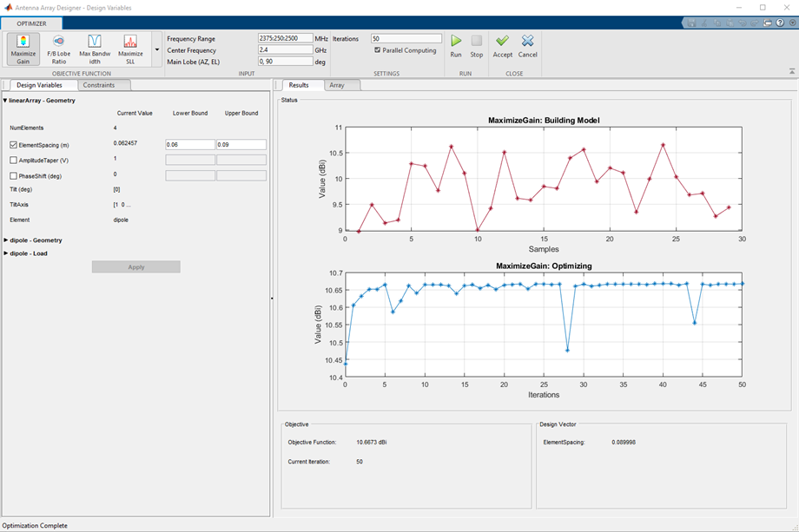Click the Design Vector ElementSpacing value 0.089998
This screenshot has height=532, width=799.
click(x=624, y=442)
